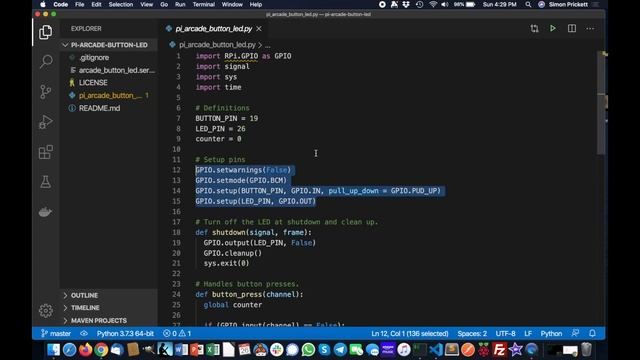Click the BUTTON_PIN = 19 code line
This screenshot has width=640, height=360.
pyautogui.click(x=227, y=118)
